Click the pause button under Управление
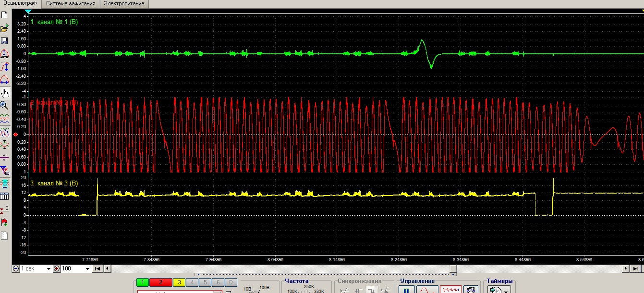 coord(406,290)
